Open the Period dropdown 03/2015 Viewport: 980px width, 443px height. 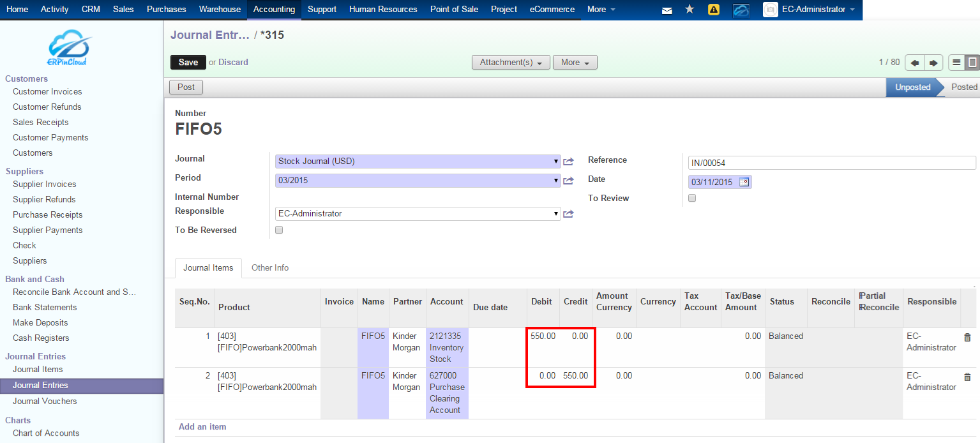418,181
